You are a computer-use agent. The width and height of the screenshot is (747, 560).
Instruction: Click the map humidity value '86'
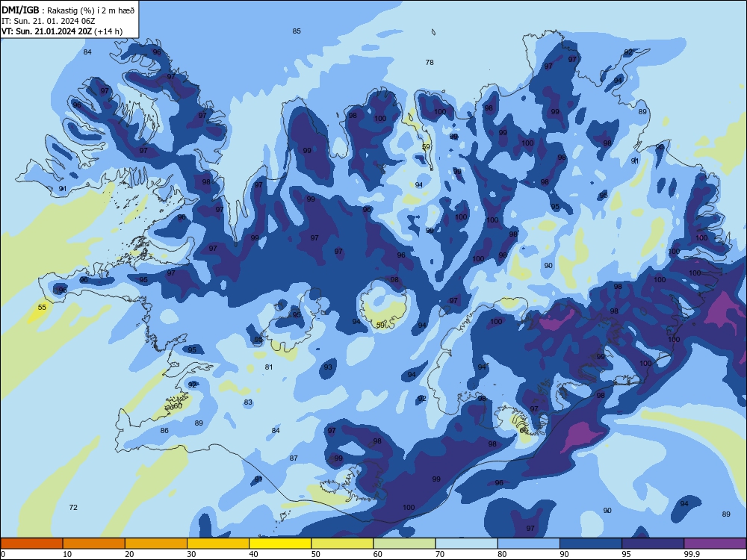coord(164,431)
